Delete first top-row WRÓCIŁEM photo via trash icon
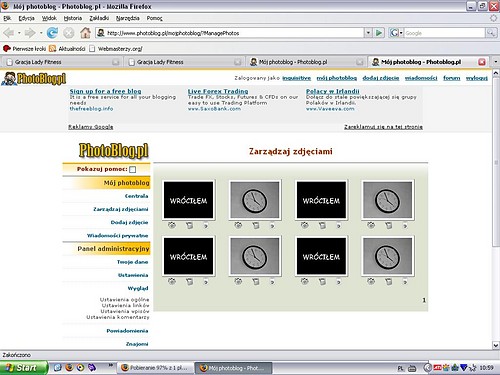The image size is (500, 375). click(189, 225)
